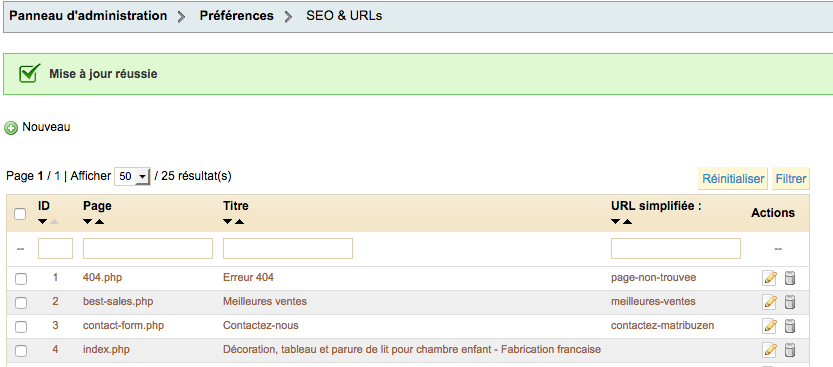Sort URL simplifiée column ascending arrow
This screenshot has height=367, width=833.
click(x=627, y=221)
